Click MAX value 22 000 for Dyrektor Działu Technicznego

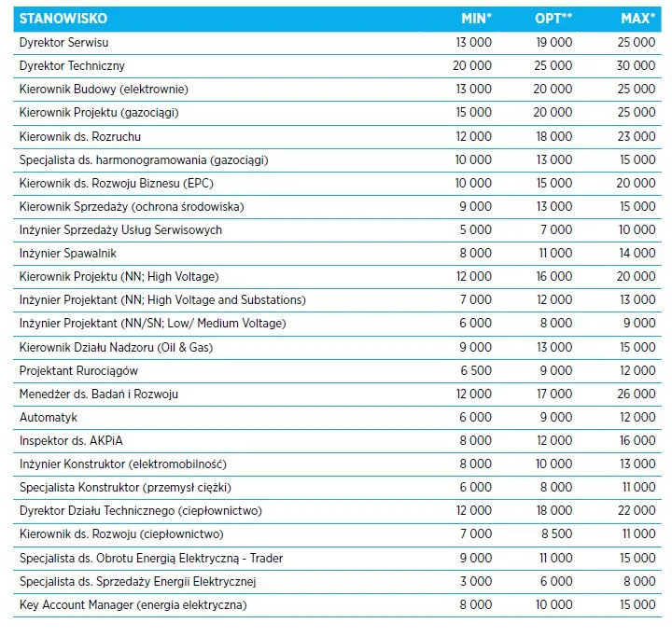coord(637,511)
